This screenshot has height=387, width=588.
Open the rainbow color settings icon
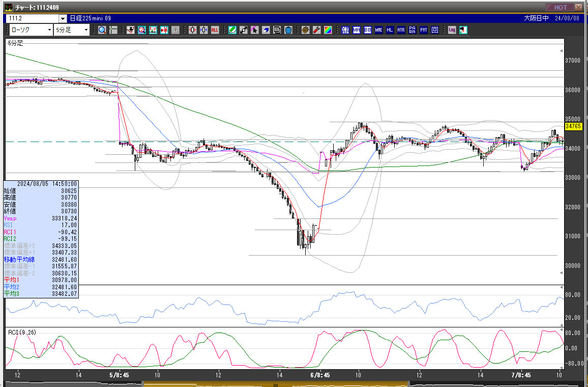click(328, 30)
